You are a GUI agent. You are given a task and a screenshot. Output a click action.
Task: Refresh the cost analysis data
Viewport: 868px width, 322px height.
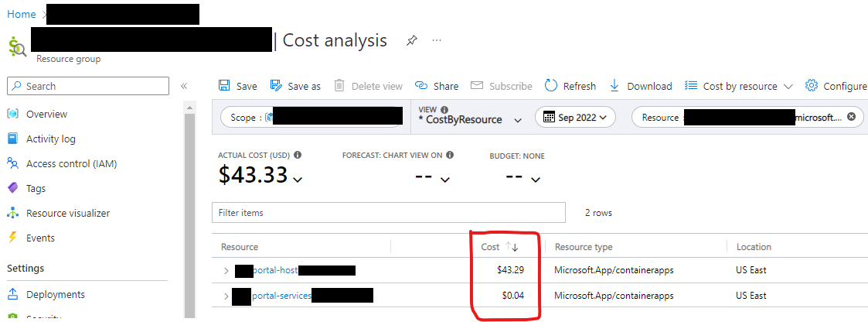(x=570, y=86)
